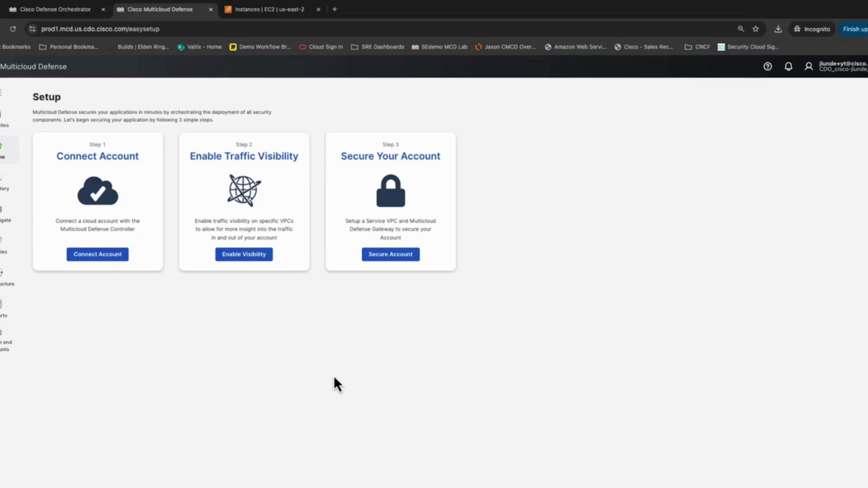Click the Enable Visibility button
868x488 pixels.
(x=244, y=254)
